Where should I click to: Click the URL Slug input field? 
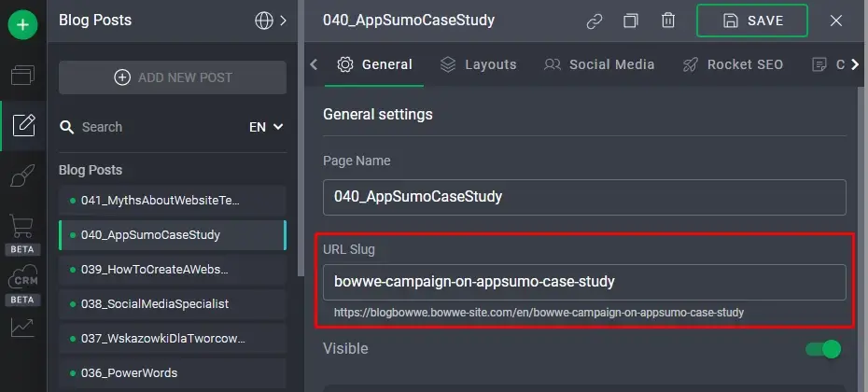(584, 282)
